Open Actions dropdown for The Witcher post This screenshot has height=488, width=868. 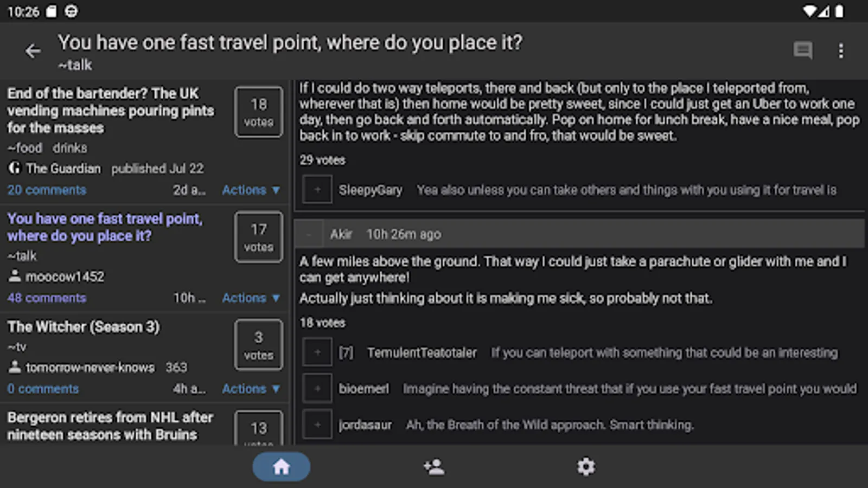click(251, 388)
